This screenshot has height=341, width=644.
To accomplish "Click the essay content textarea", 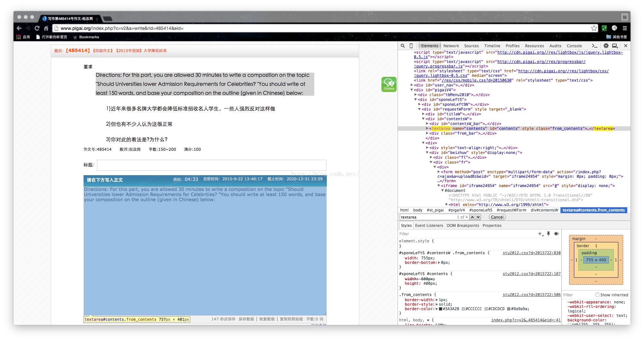I will (x=205, y=251).
